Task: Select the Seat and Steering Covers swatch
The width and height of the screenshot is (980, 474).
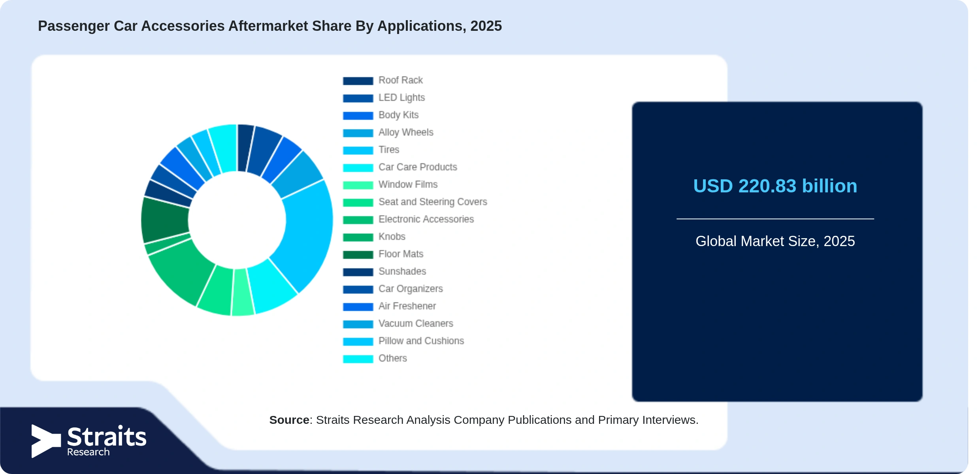Action: (x=358, y=203)
